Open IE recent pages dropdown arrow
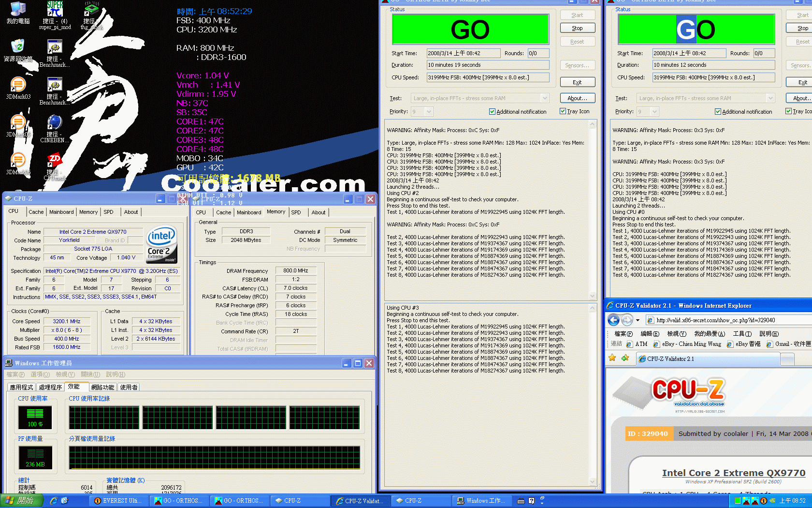Image resolution: width=812 pixels, height=508 pixels. pyautogui.click(x=638, y=320)
